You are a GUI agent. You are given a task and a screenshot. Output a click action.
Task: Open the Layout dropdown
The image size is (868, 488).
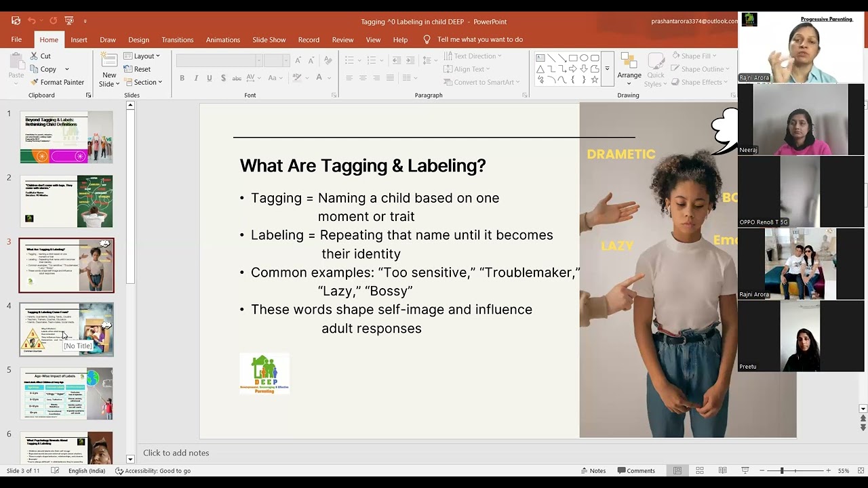(142, 56)
